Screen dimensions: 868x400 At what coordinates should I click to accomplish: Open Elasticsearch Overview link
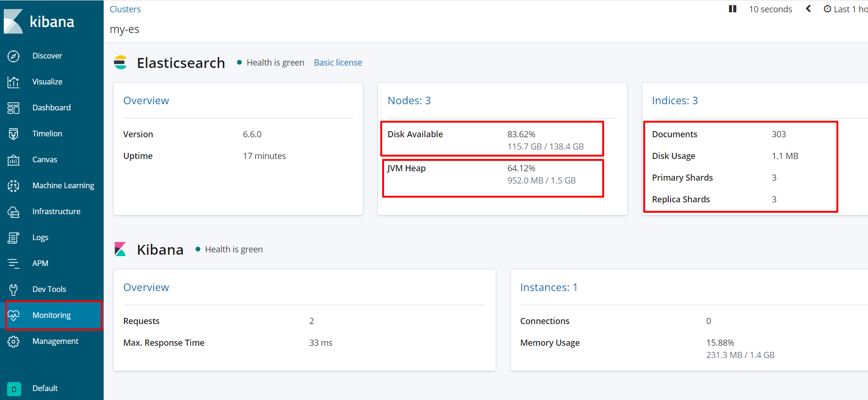(146, 100)
